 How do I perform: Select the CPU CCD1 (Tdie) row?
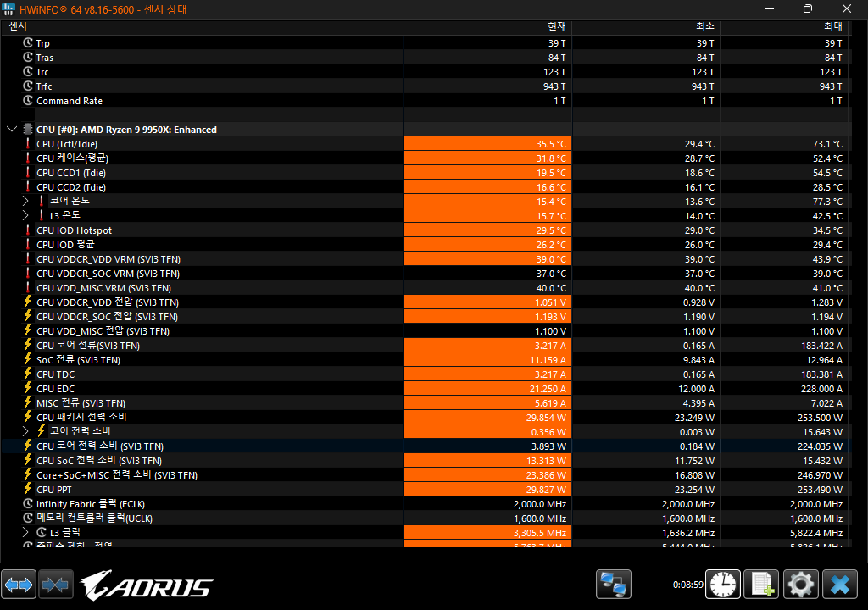tap(425, 172)
